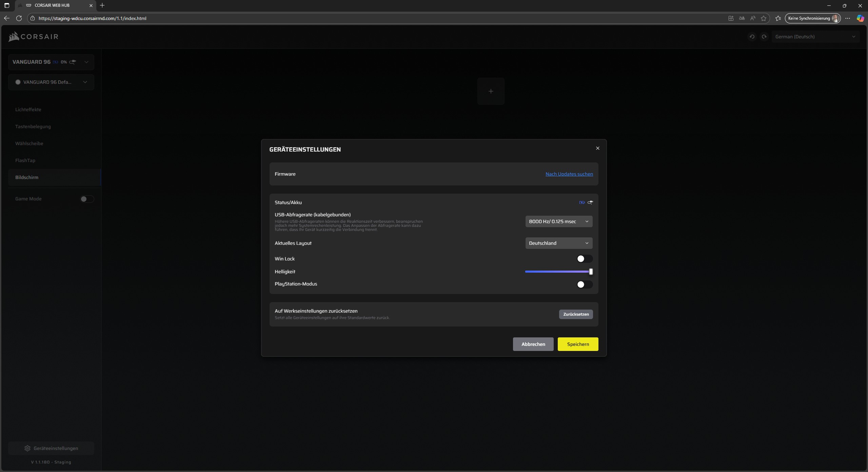The width and height of the screenshot is (868, 472).
Task: Toggle the Win Lock switch
Action: [x=584, y=259]
